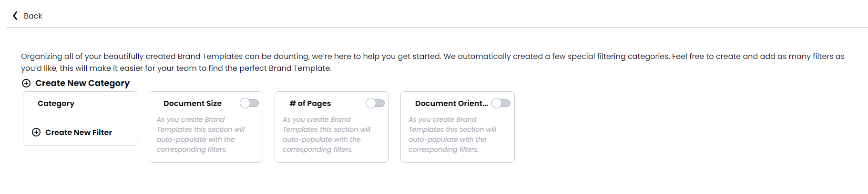Click the # of Pages card description text
Screen dimensions: 868x194
pyautogui.click(x=327, y=135)
